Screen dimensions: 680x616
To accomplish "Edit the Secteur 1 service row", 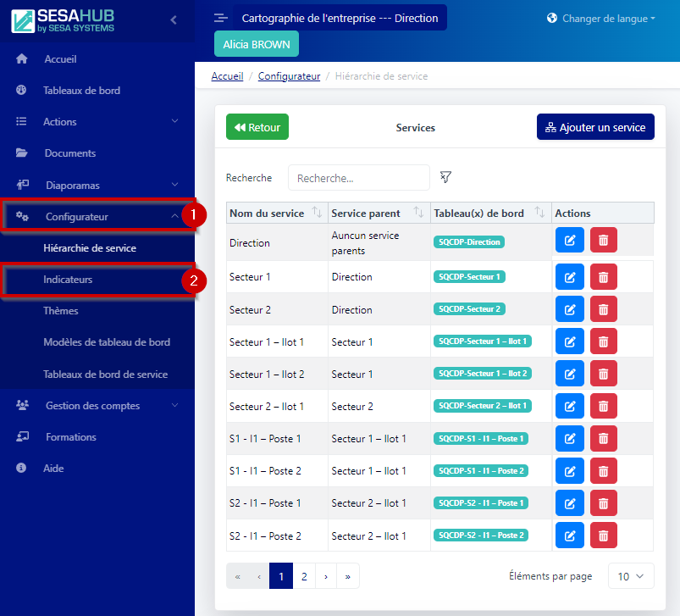I will (570, 276).
